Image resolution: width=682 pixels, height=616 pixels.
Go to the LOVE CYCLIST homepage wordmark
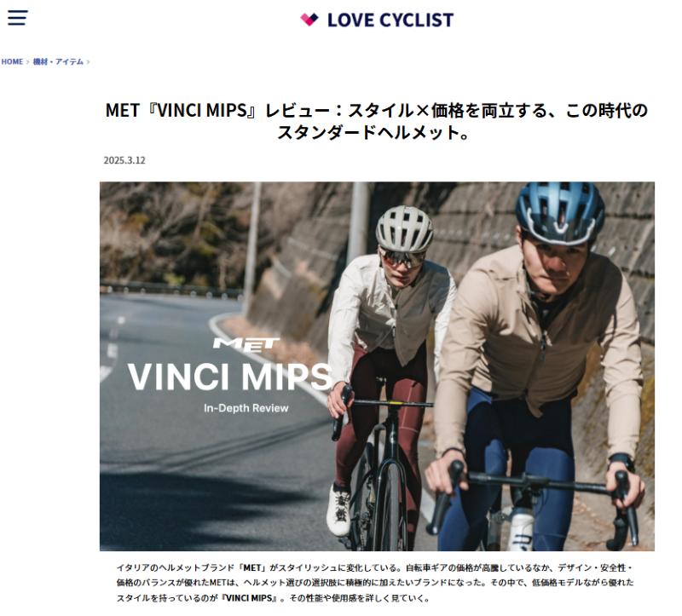click(390, 20)
